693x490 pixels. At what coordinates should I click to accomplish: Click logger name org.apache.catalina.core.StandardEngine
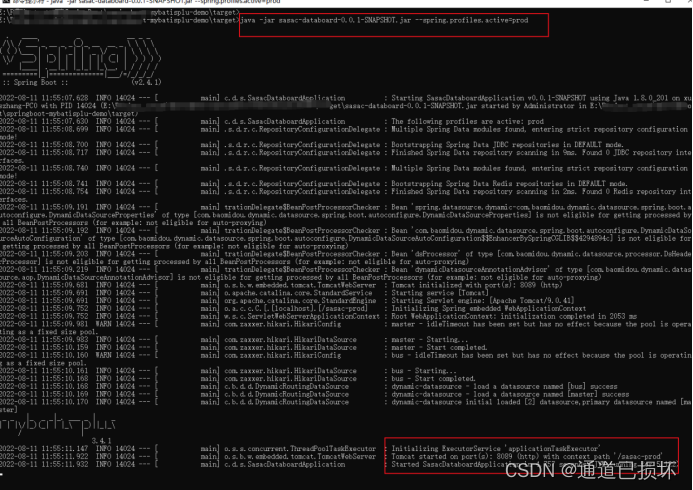tap(300, 301)
